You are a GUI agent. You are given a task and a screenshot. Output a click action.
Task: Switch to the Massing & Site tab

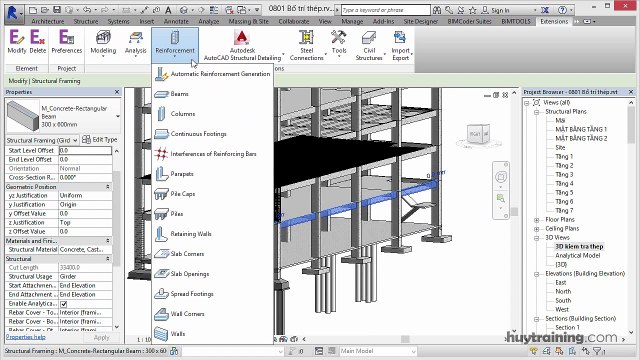[x=248, y=21]
